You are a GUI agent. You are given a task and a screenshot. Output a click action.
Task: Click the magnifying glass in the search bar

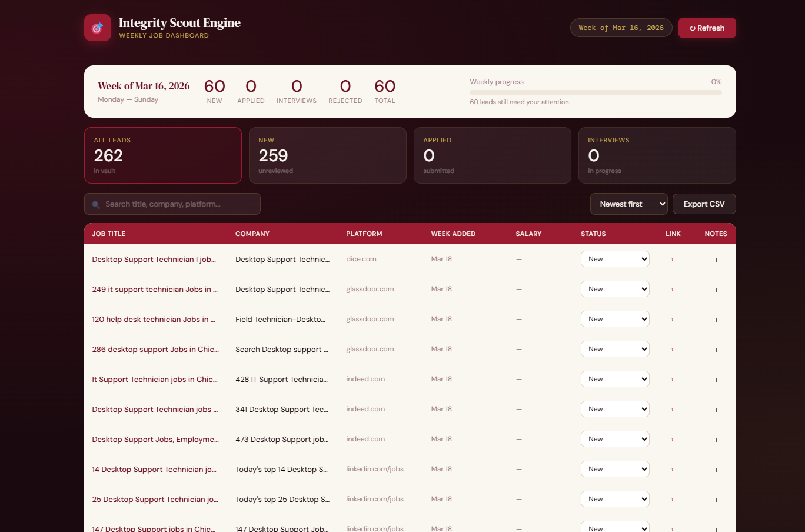click(x=96, y=204)
